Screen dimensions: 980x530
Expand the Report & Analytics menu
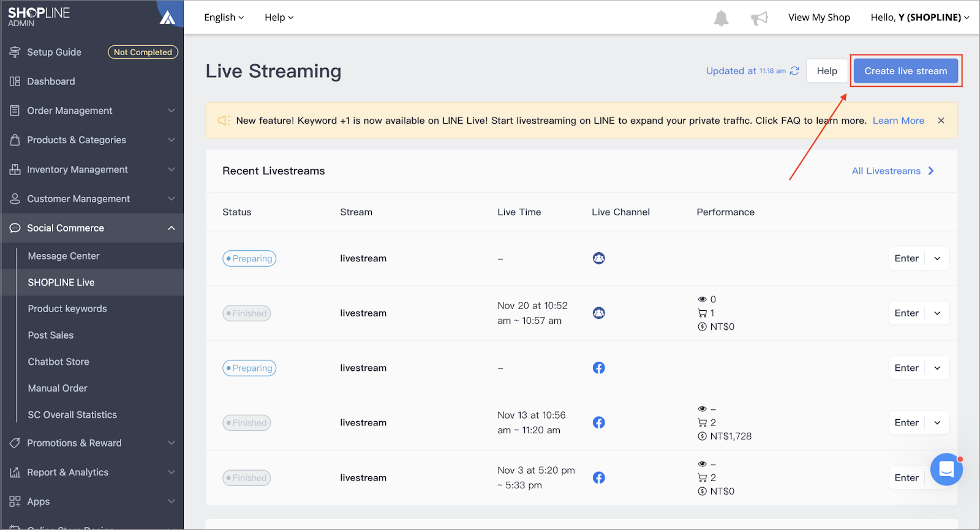(171, 472)
